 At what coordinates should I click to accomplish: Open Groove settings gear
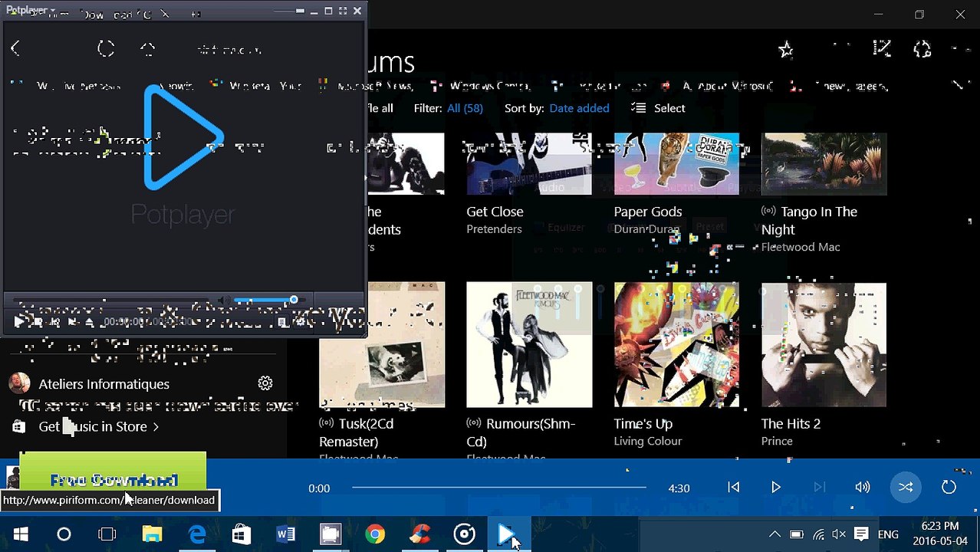(265, 383)
